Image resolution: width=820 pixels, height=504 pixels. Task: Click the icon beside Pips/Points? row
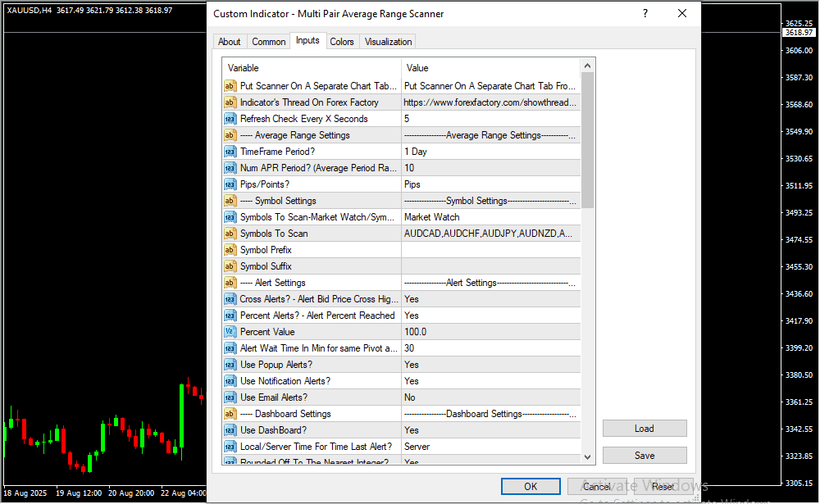230,184
